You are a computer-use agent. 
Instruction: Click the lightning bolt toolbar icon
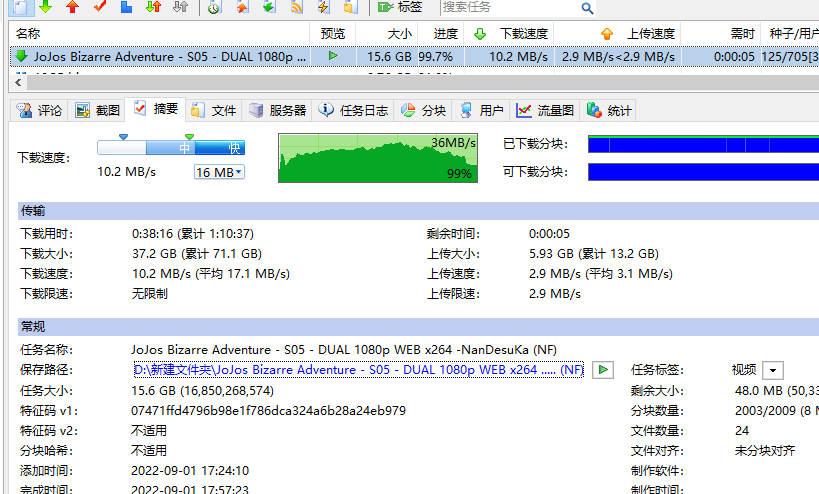323,7
